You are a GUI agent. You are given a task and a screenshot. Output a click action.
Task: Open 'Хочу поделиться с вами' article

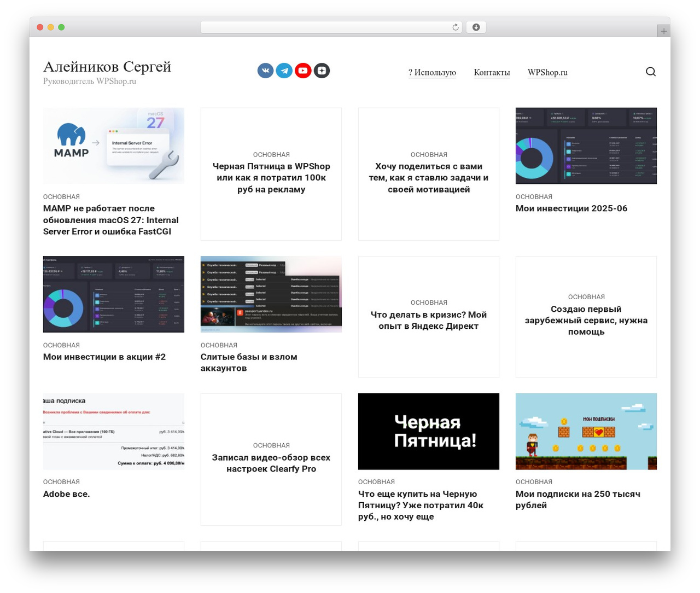429,178
